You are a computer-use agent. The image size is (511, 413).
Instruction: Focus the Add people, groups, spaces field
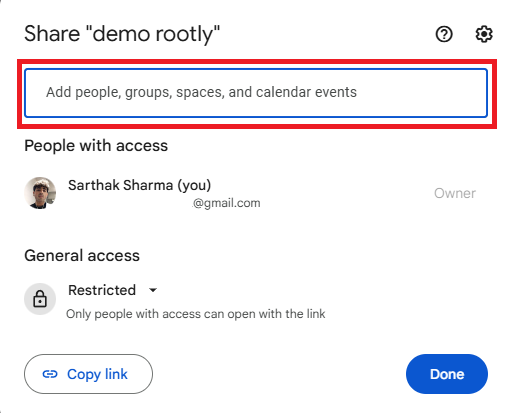(x=256, y=93)
